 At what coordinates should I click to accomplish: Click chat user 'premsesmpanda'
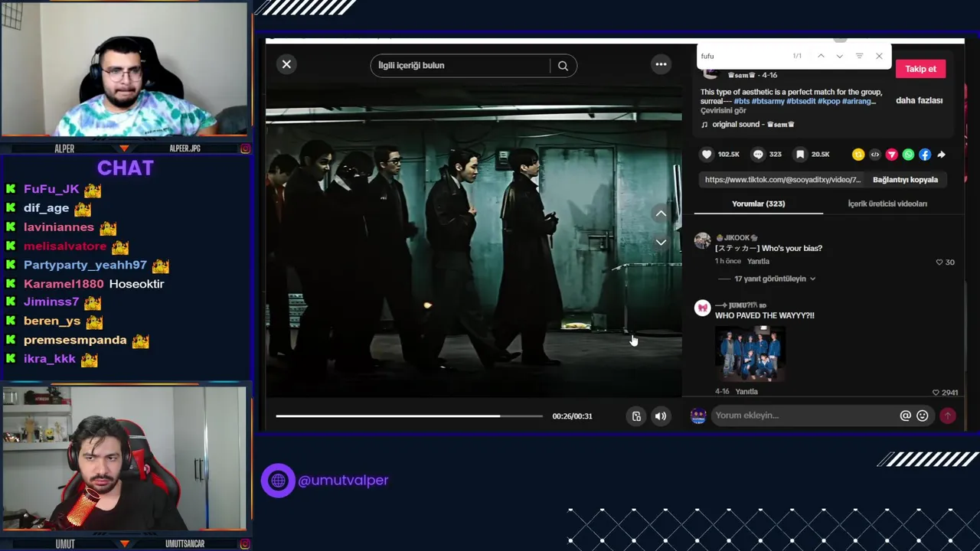pos(75,340)
